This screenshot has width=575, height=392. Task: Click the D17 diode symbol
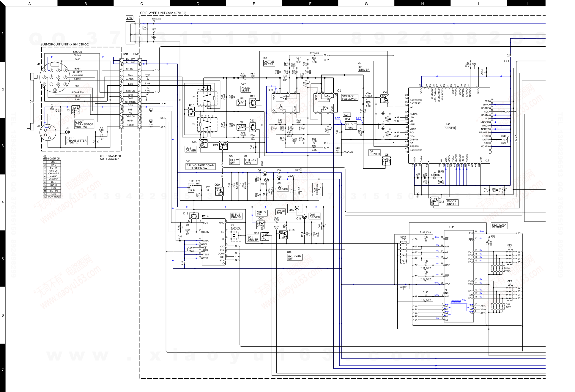pyautogui.click(x=191, y=112)
